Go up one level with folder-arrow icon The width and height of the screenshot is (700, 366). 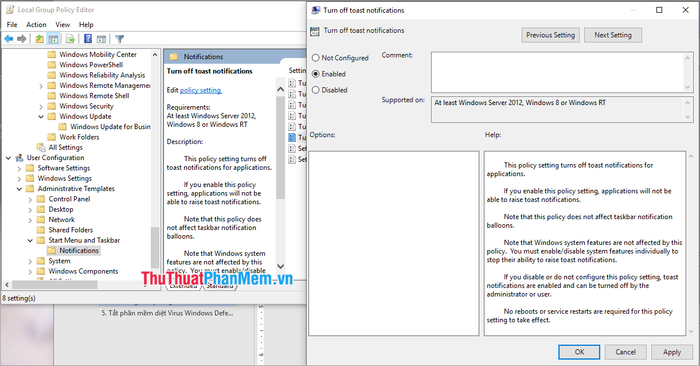click(x=39, y=39)
